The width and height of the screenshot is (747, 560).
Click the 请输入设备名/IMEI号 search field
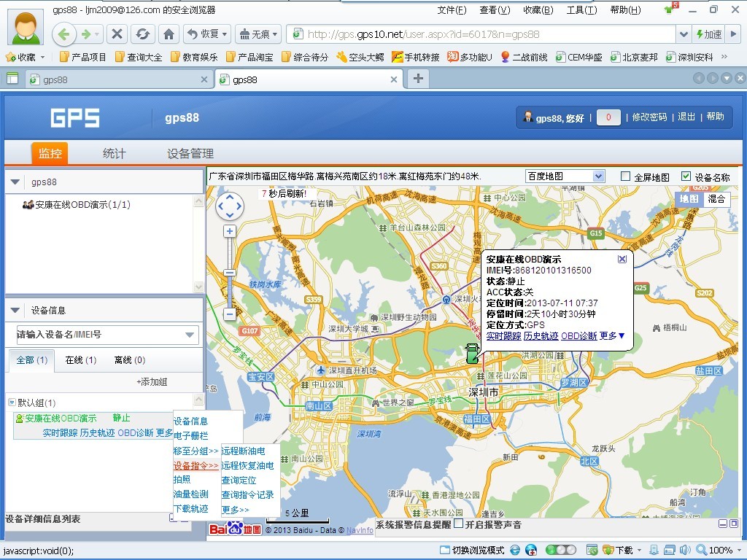coord(108,335)
